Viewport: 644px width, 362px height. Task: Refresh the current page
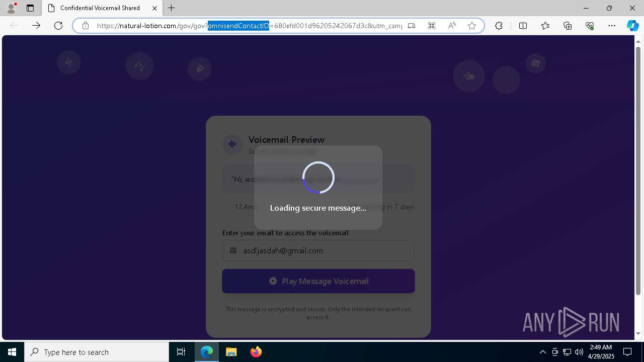(58, 26)
